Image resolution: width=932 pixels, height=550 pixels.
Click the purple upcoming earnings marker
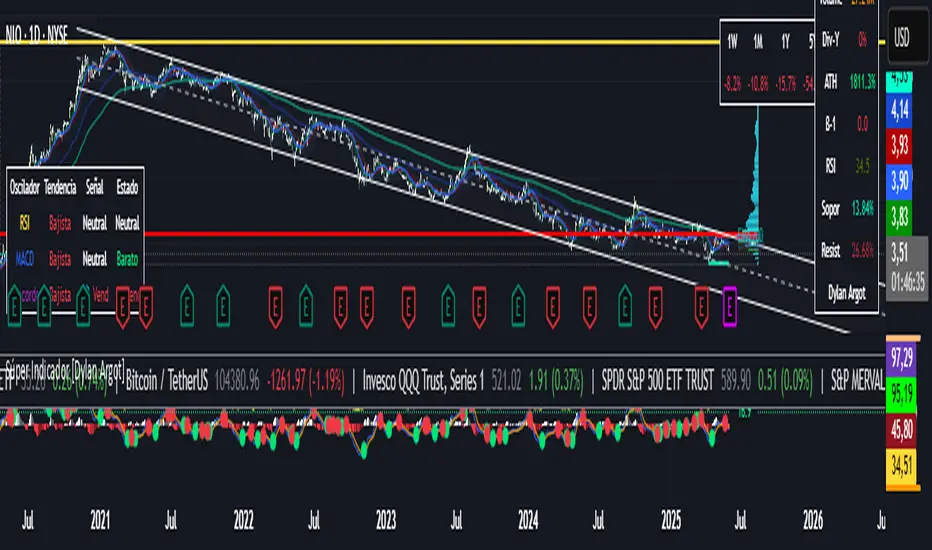[729, 307]
